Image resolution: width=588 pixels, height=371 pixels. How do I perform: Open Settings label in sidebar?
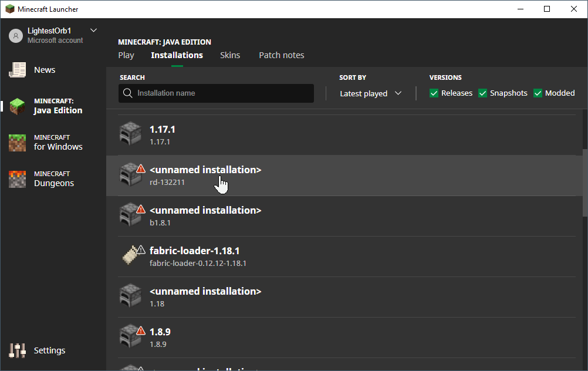pos(49,350)
